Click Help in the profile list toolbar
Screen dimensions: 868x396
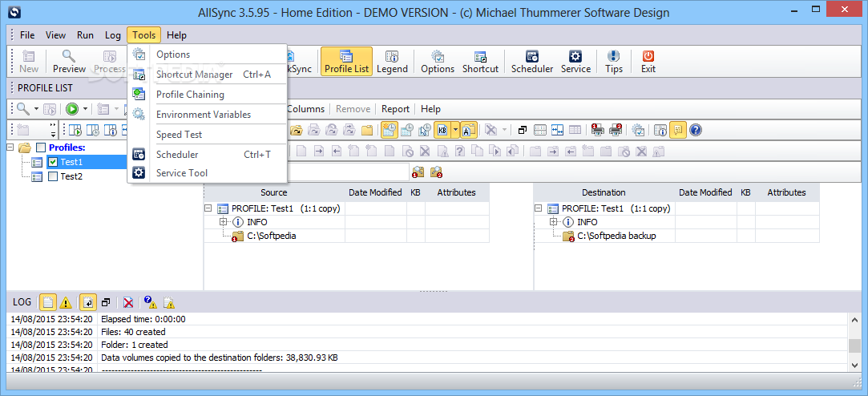(430, 109)
